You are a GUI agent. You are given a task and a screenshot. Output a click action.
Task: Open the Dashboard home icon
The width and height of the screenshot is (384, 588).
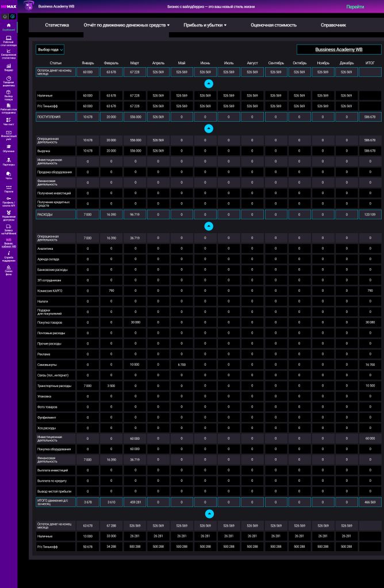pos(9,25)
